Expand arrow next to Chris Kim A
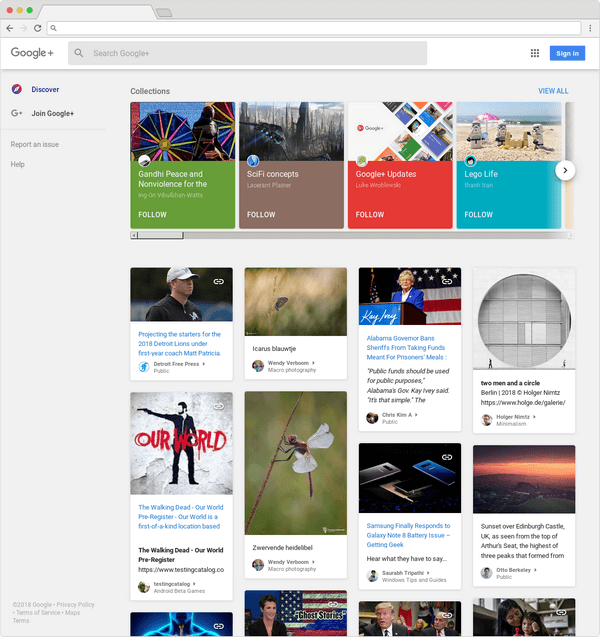The width and height of the screenshot is (600, 637). coord(416,415)
